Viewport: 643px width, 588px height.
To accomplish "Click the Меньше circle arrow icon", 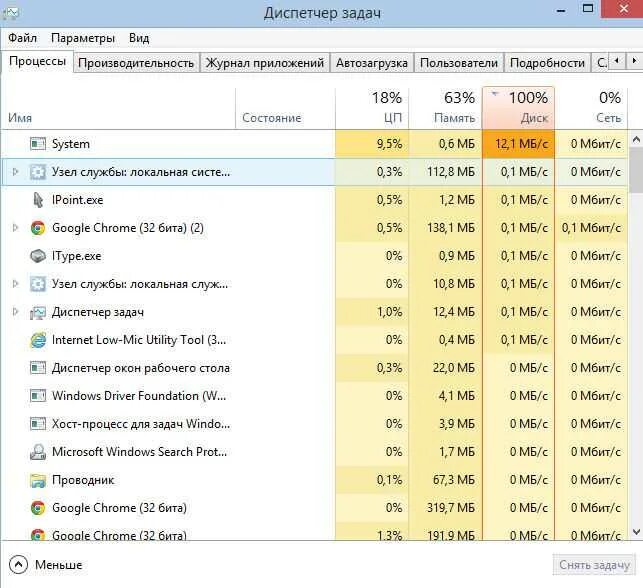I will coord(18,565).
